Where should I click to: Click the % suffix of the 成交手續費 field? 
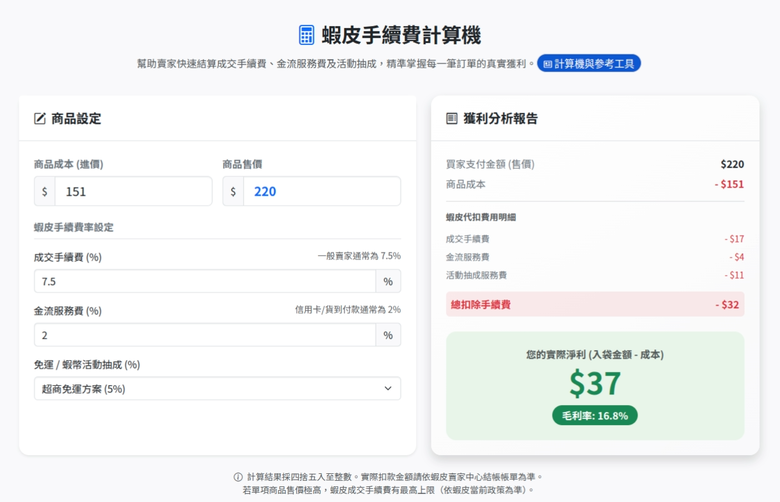point(388,282)
